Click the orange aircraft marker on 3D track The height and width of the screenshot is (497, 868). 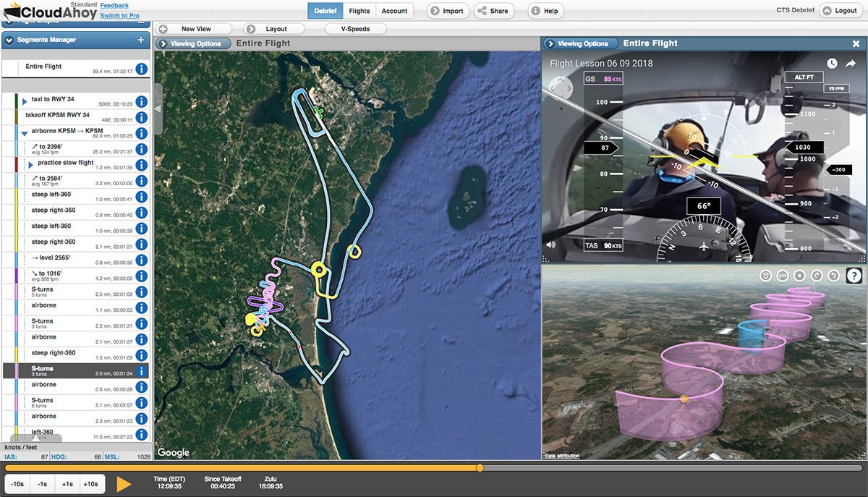pyautogui.click(x=684, y=399)
